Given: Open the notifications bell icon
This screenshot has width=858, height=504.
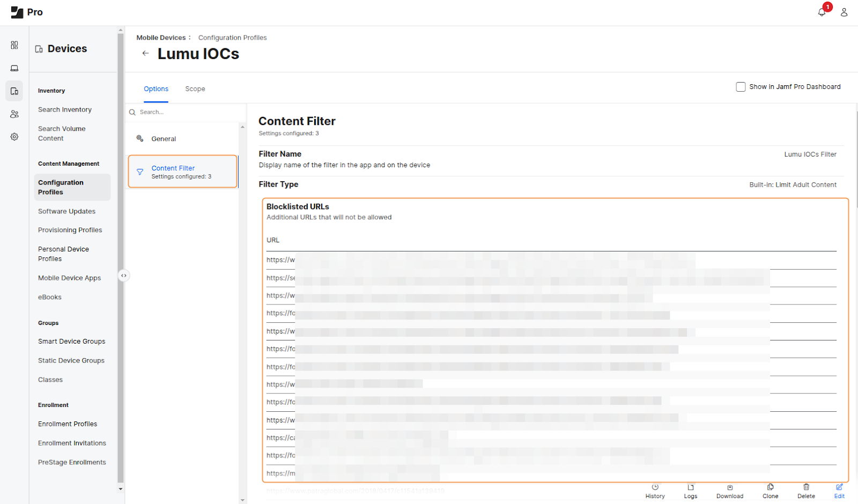Looking at the screenshot, I should (x=822, y=12).
